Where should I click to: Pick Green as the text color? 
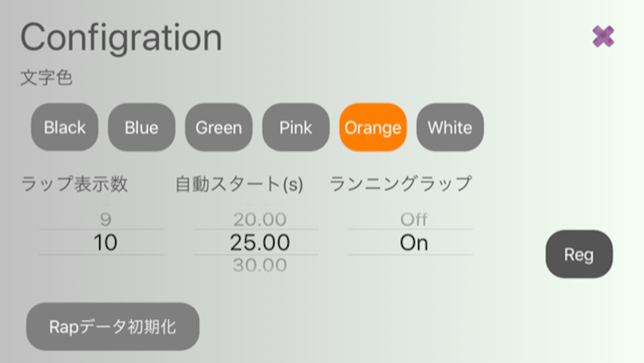219,127
